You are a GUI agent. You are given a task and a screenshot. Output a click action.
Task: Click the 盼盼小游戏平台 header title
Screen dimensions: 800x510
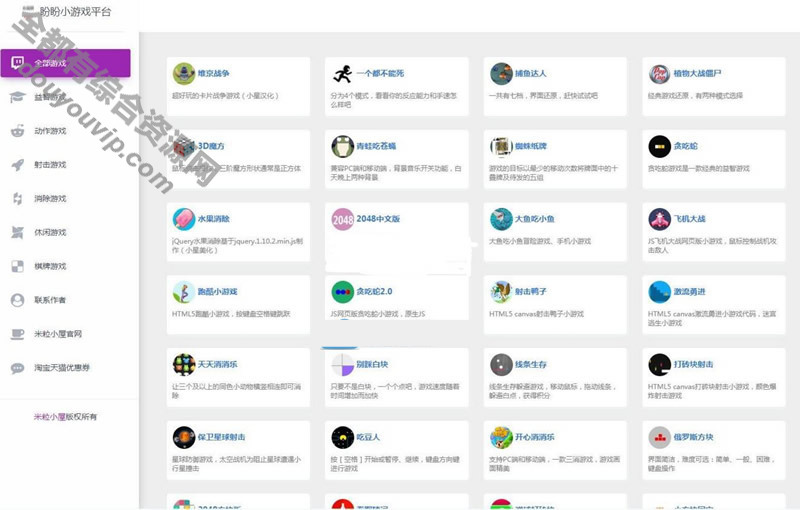pyautogui.click(x=75, y=11)
